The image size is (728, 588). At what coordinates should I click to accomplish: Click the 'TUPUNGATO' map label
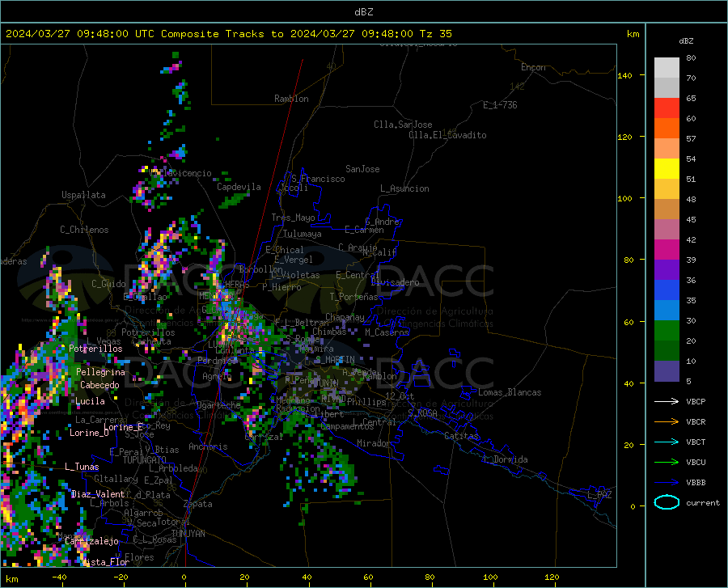coord(145,460)
